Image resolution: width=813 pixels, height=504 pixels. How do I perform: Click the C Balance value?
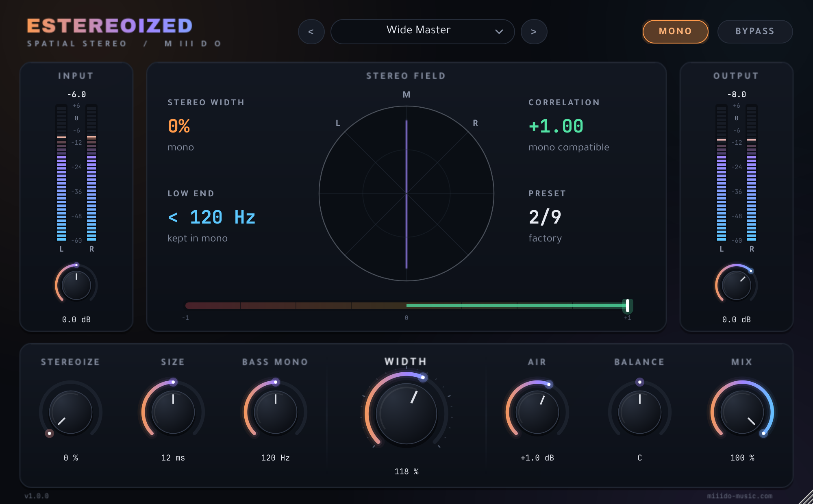click(640, 458)
